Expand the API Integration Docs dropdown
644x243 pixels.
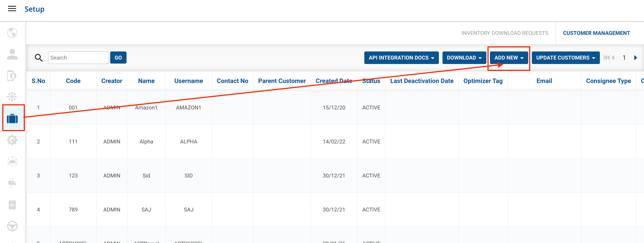coord(401,58)
